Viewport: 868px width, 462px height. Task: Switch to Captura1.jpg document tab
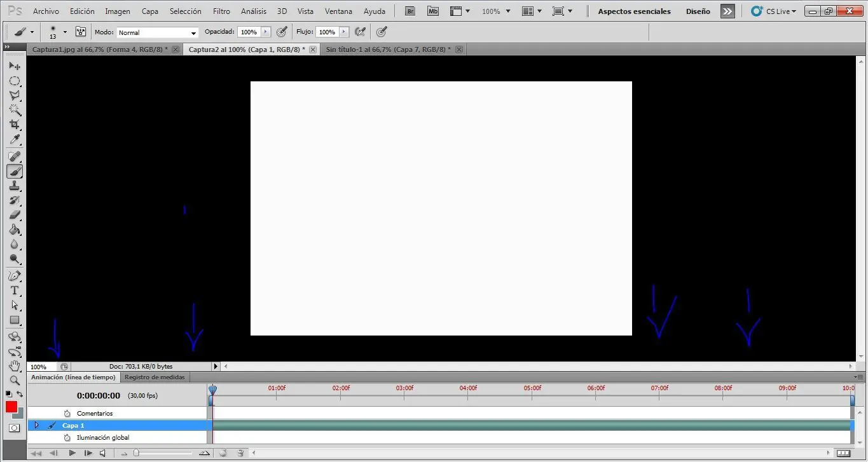(100, 50)
